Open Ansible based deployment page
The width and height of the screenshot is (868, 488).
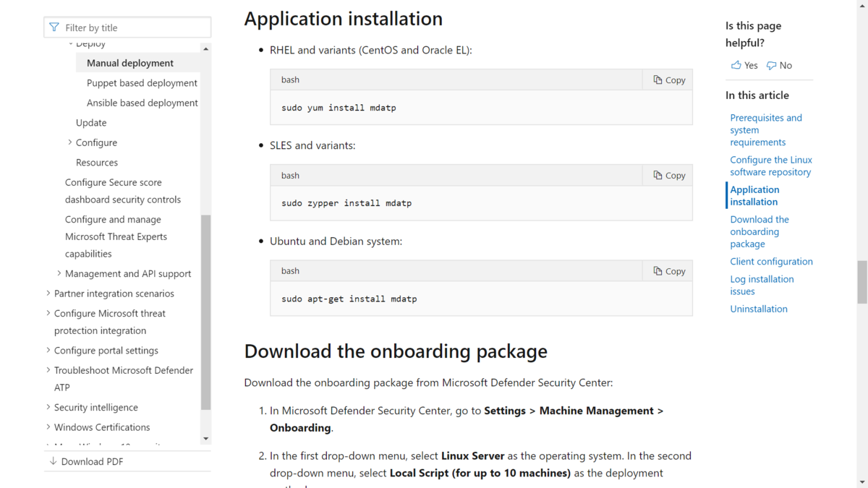[x=142, y=103]
